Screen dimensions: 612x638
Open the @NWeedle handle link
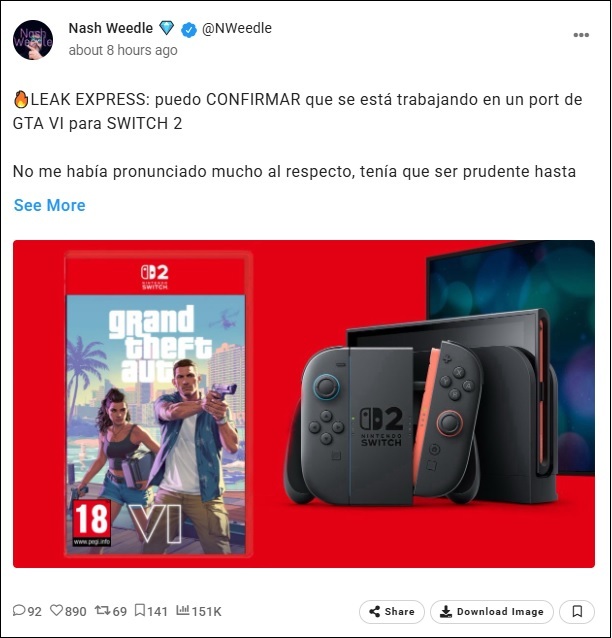tap(237, 28)
